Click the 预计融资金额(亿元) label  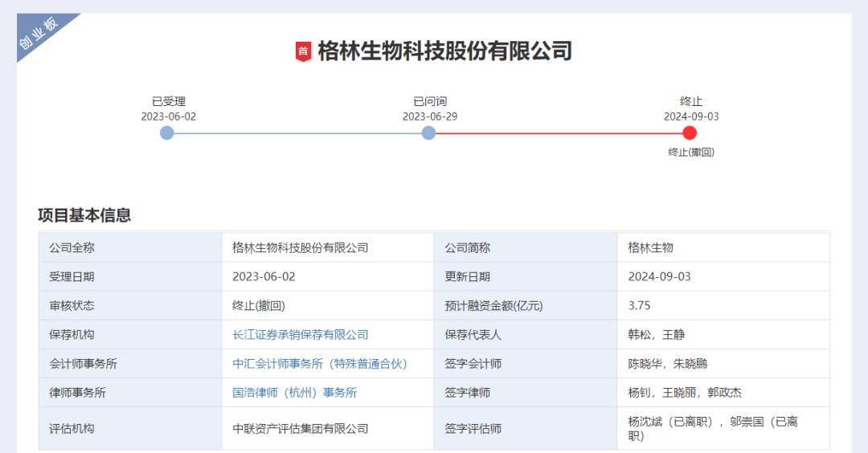coord(493,305)
